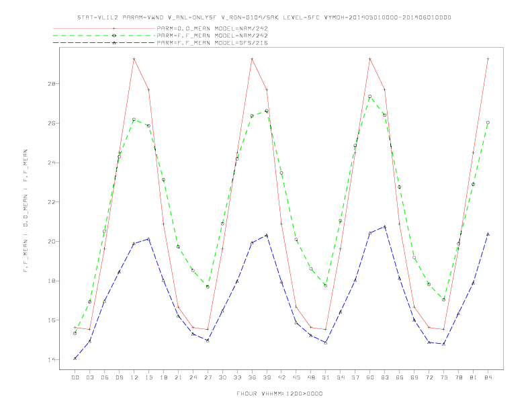Click the triangle marker on the blue legend line

(x=114, y=43)
